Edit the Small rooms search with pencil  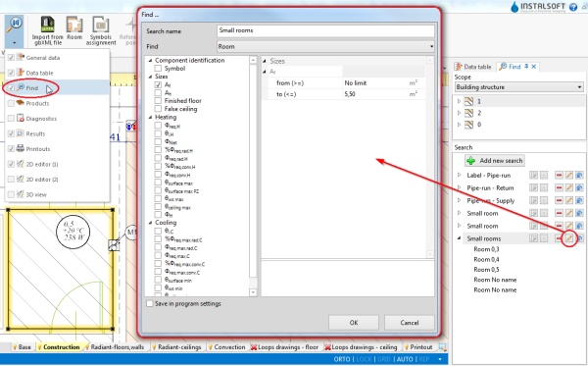pyautogui.click(x=568, y=238)
